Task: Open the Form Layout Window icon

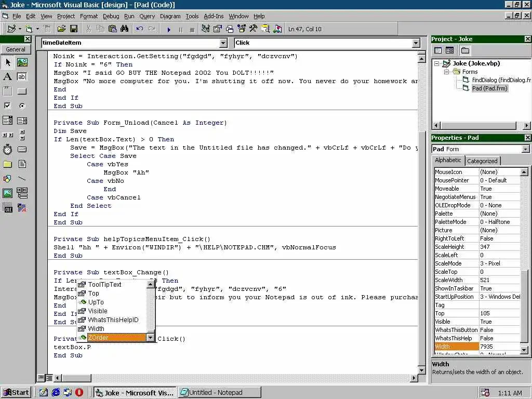Action: click(x=229, y=29)
